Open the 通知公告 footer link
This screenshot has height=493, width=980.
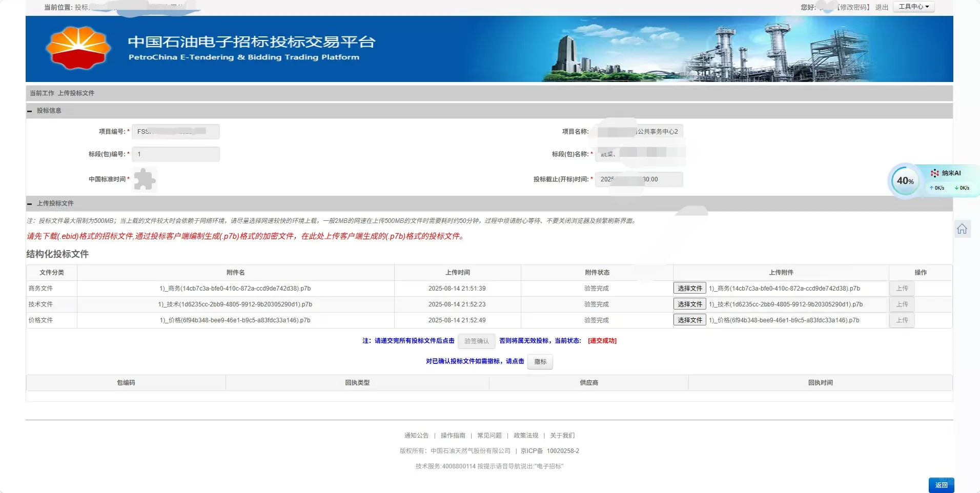point(416,436)
